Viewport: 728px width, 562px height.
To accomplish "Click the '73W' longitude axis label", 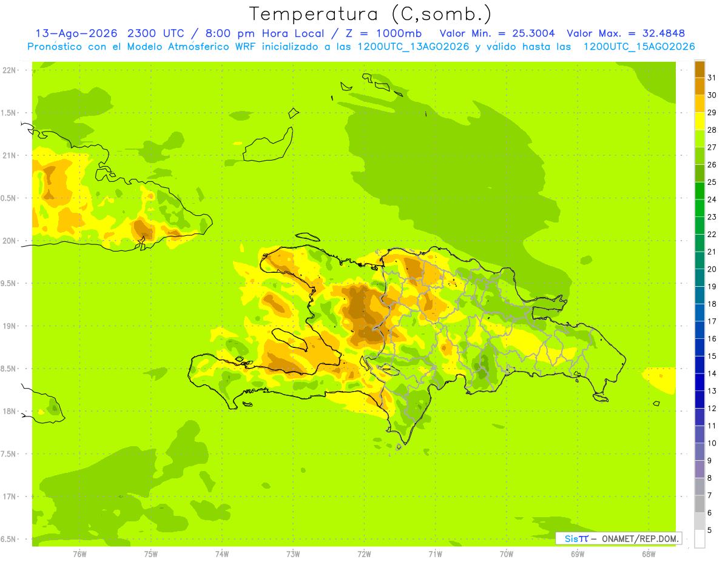I will (293, 555).
